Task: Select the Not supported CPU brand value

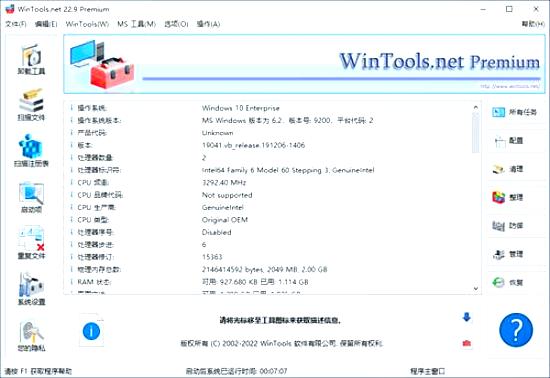Action: [x=227, y=195]
